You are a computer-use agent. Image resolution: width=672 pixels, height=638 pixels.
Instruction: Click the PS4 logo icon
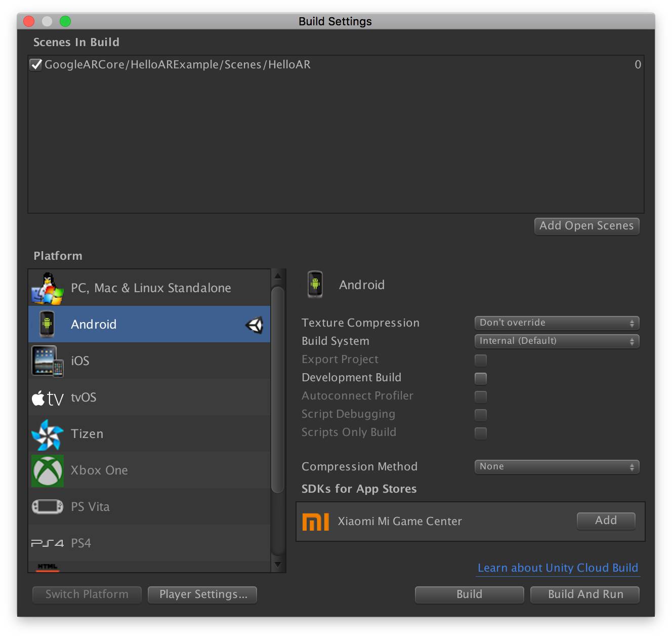tap(48, 543)
